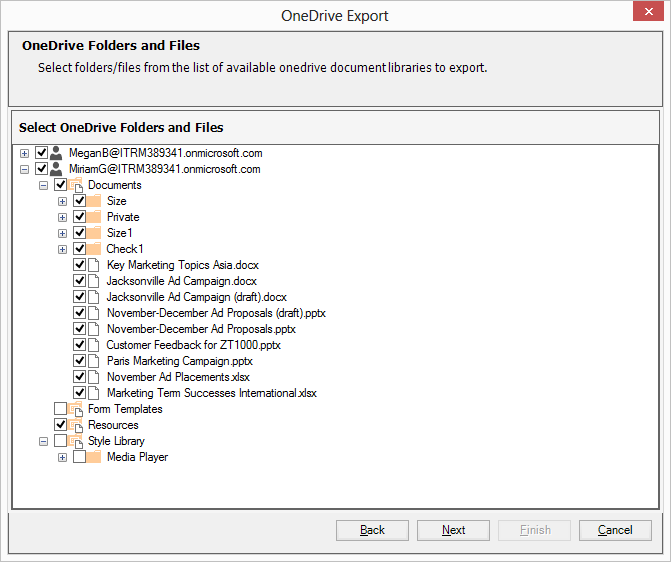Check the Style Library checkbox
Image resolution: width=671 pixels, height=562 pixels.
[60, 440]
